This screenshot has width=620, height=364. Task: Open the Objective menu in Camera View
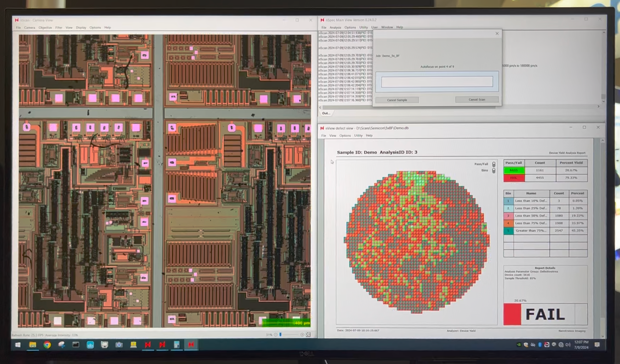(x=45, y=27)
